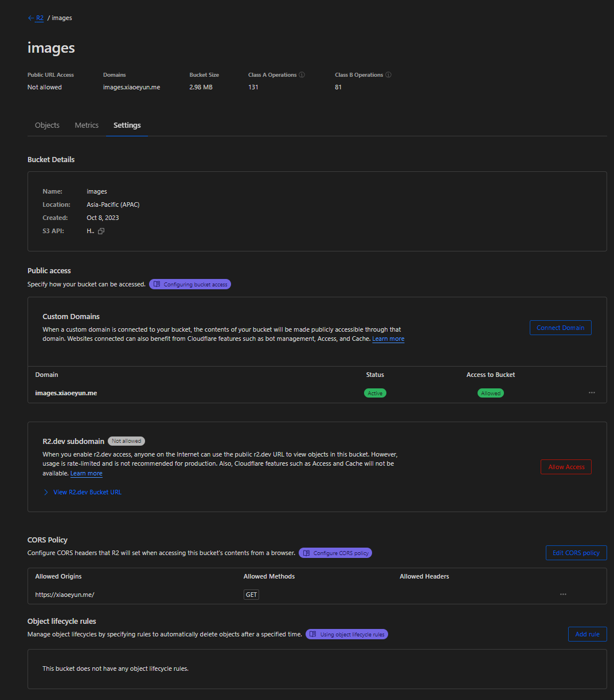The width and height of the screenshot is (614, 700).
Task: Copy the S3 API endpoint using copy icon
Action: (x=101, y=231)
